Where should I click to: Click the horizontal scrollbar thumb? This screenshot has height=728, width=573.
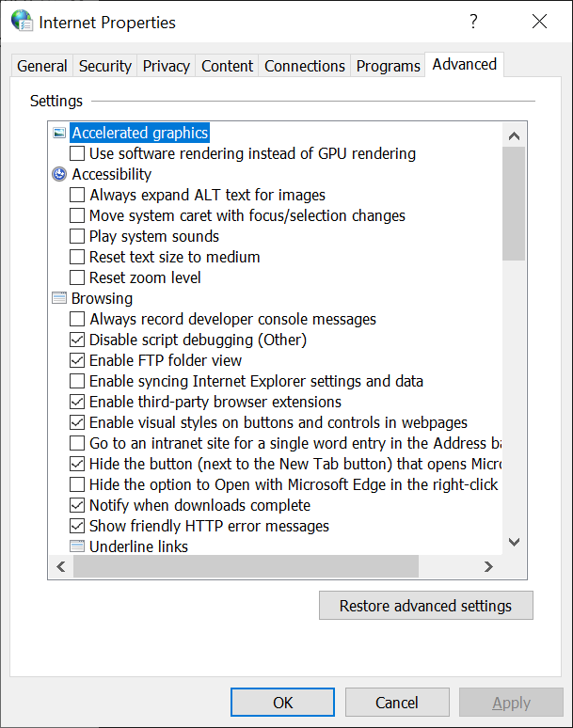pyautogui.click(x=247, y=566)
